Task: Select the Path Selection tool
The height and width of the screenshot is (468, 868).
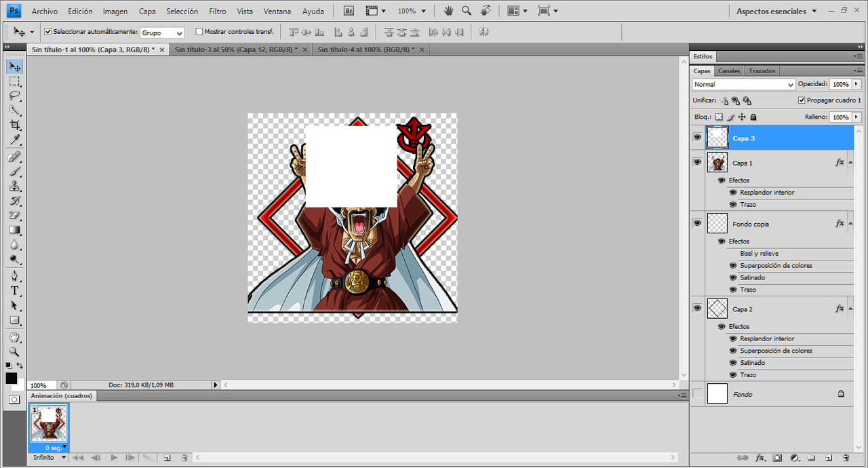Action: tap(14, 305)
